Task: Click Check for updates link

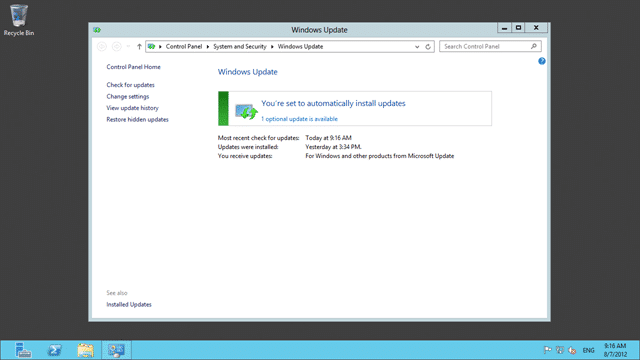Action: point(131,85)
